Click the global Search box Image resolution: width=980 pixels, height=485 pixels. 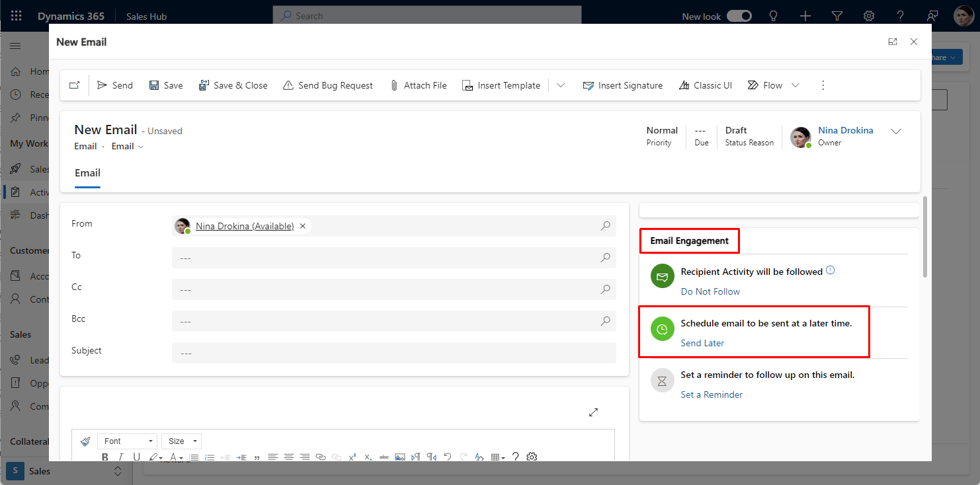click(x=427, y=15)
